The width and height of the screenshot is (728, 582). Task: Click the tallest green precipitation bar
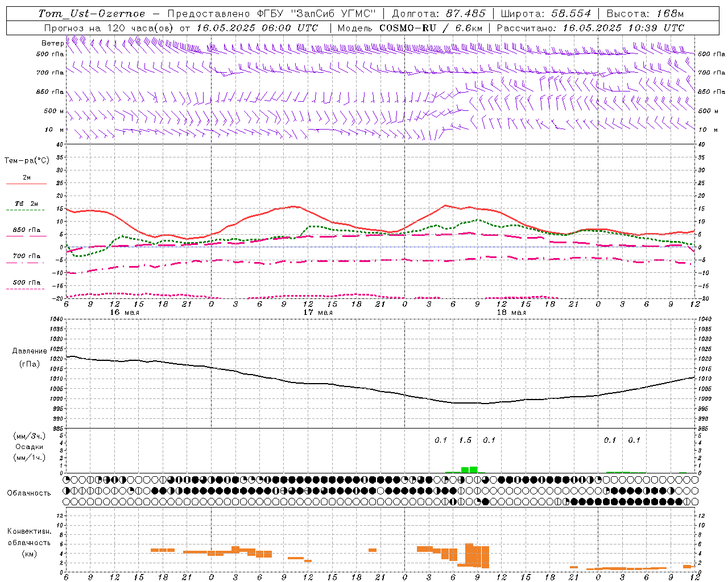[x=473, y=469]
